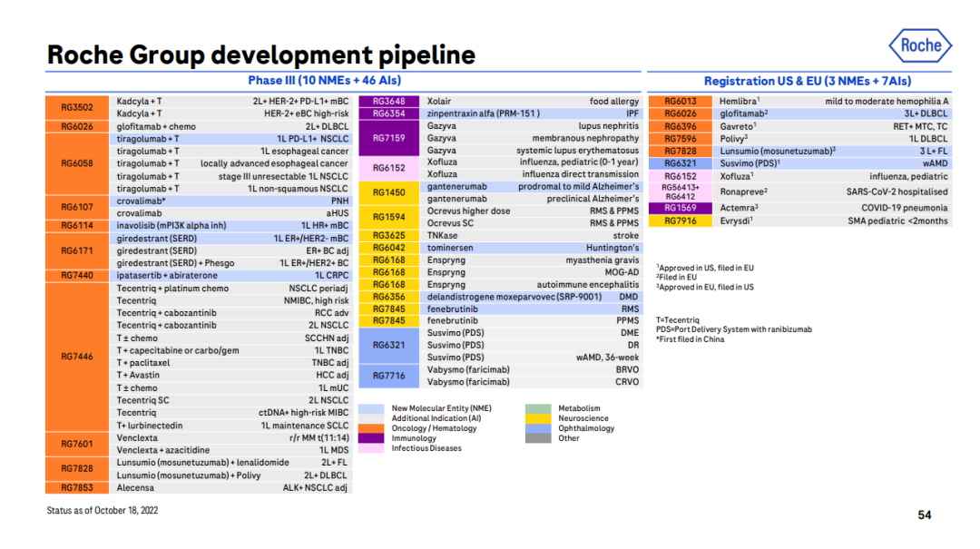This screenshot has height=549, width=980.
Task: Click the RG1569 code cell
Action: 680,208
